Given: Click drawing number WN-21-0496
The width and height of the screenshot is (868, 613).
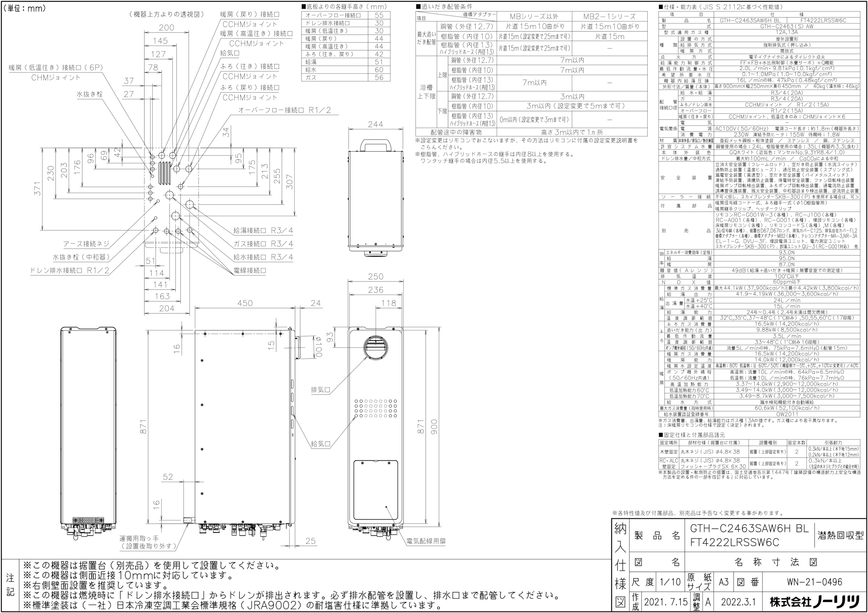Looking at the screenshot, I should click(814, 582).
